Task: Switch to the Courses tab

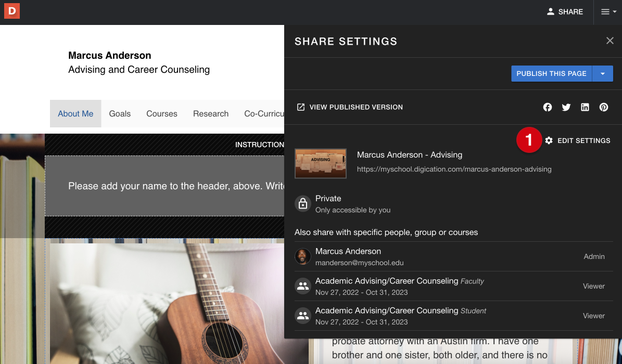Action: pyautogui.click(x=162, y=114)
